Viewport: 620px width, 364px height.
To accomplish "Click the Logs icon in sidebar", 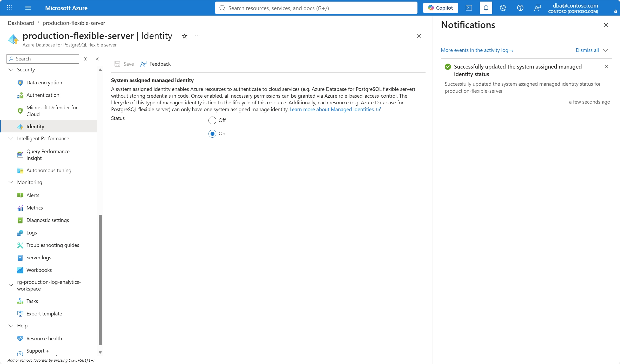I will (x=20, y=233).
